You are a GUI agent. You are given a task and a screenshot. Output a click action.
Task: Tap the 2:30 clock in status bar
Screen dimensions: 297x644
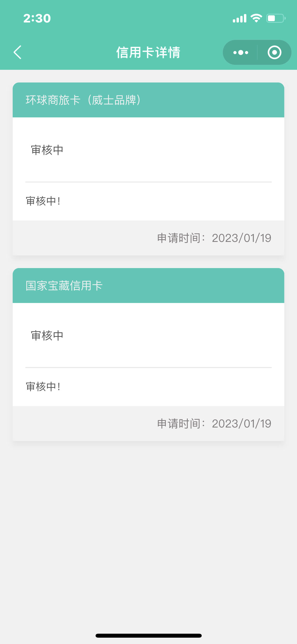[x=37, y=18]
